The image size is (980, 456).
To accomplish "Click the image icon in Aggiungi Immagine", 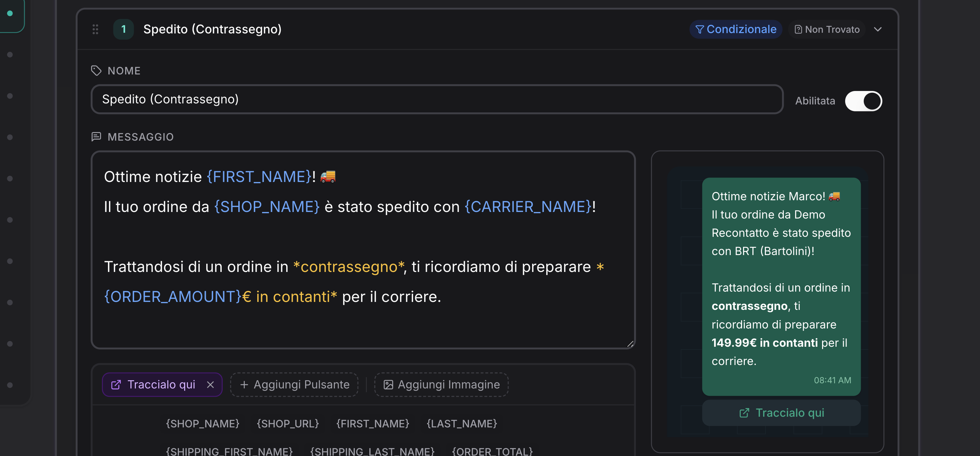I will point(388,385).
